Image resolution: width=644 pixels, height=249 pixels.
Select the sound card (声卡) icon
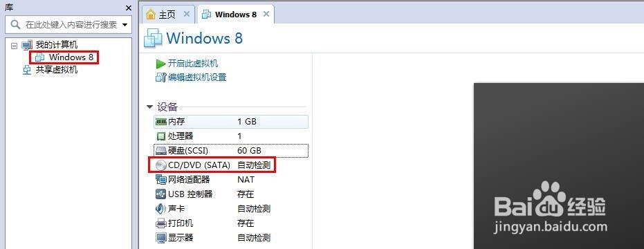[x=160, y=209]
